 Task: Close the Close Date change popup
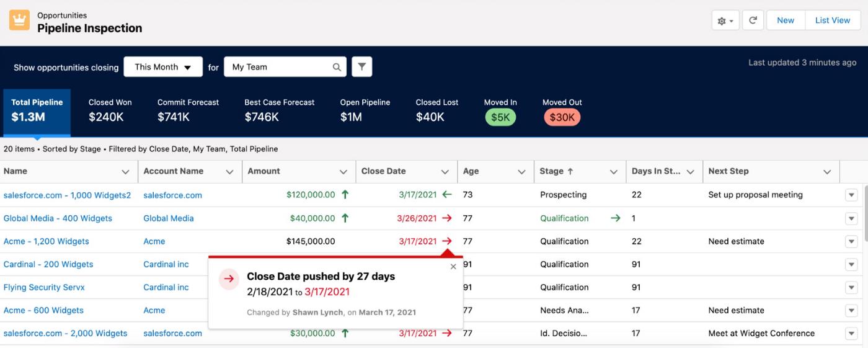click(x=453, y=267)
